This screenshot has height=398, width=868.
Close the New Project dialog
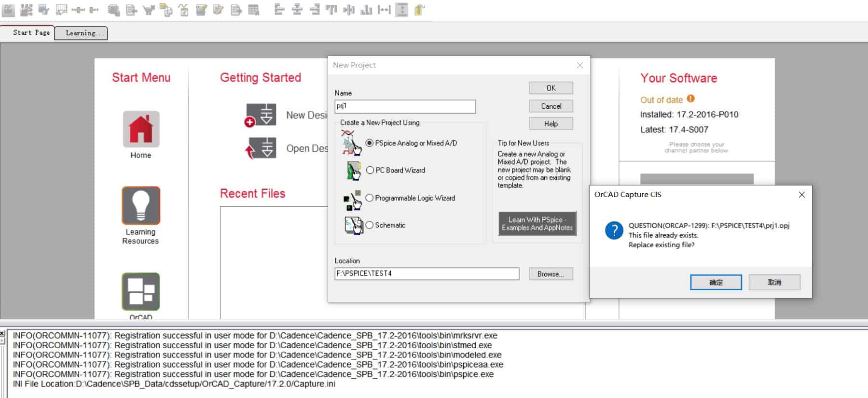[x=580, y=65]
